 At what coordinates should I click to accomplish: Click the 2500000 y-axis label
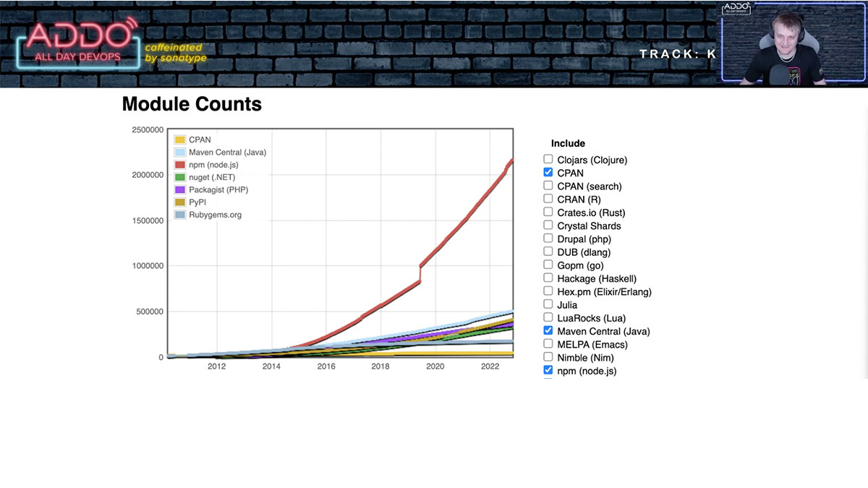pos(148,129)
